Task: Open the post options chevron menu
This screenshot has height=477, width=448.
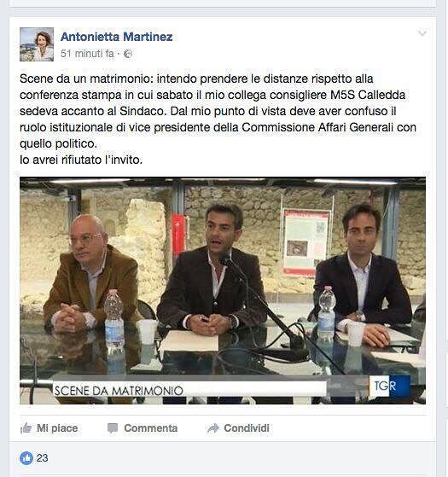Action: tap(422, 33)
